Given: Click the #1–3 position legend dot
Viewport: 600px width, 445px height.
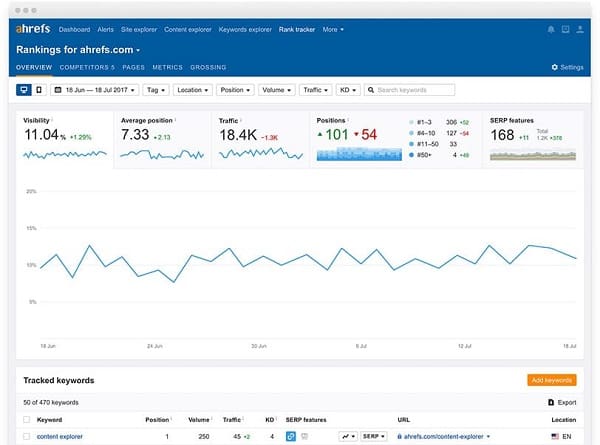Looking at the screenshot, I should 411,122.
